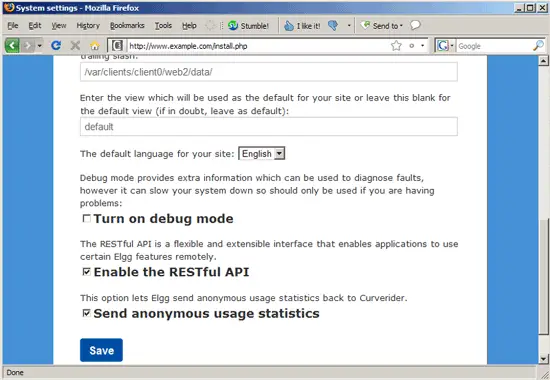Open the Bookmarks menu
This screenshot has height=380, width=550.
pyautogui.click(x=127, y=26)
